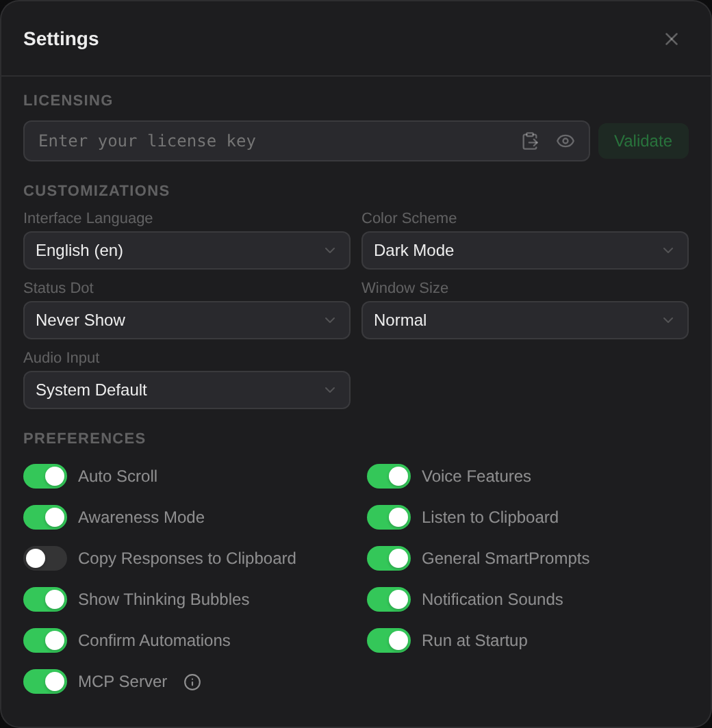Close the Settings dialog
The image size is (712, 728).
click(671, 39)
